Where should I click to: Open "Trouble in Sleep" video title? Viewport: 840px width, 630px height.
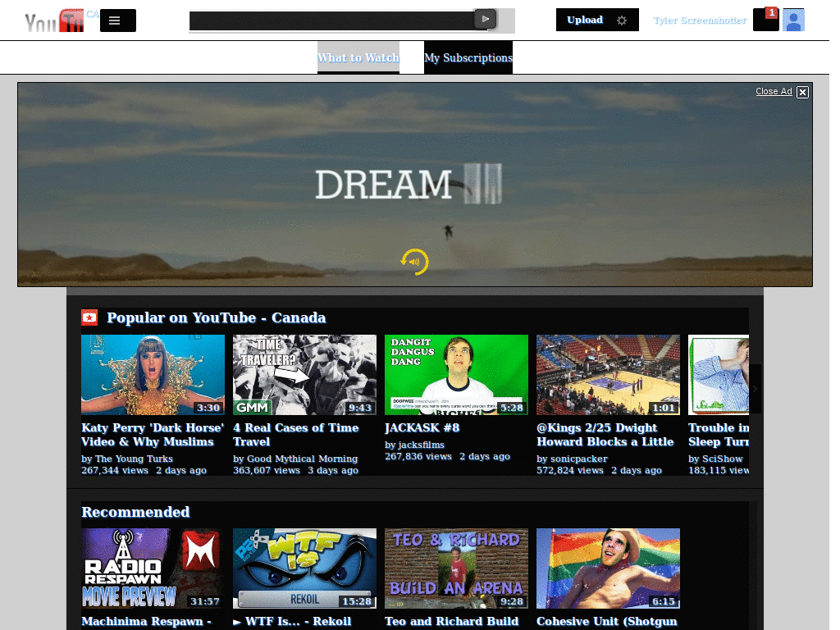pyautogui.click(x=719, y=435)
